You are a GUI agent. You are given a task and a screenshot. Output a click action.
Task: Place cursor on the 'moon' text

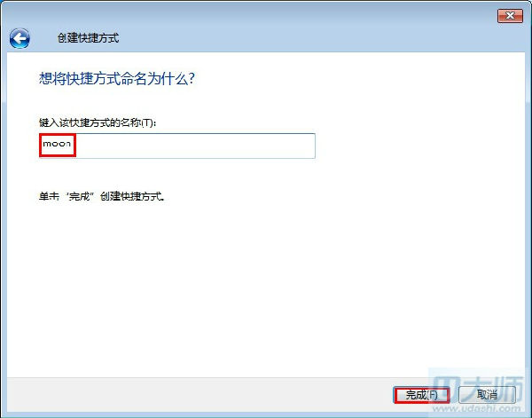(57, 144)
